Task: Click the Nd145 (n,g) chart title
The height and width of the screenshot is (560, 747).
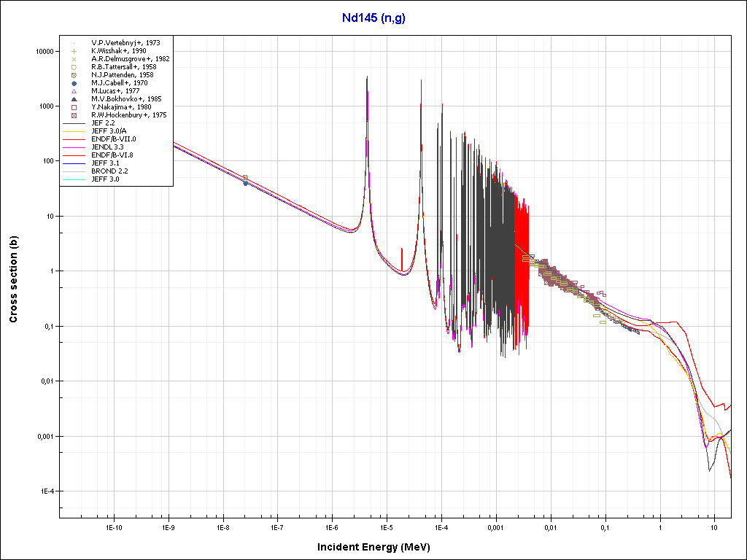Action: (x=373, y=18)
